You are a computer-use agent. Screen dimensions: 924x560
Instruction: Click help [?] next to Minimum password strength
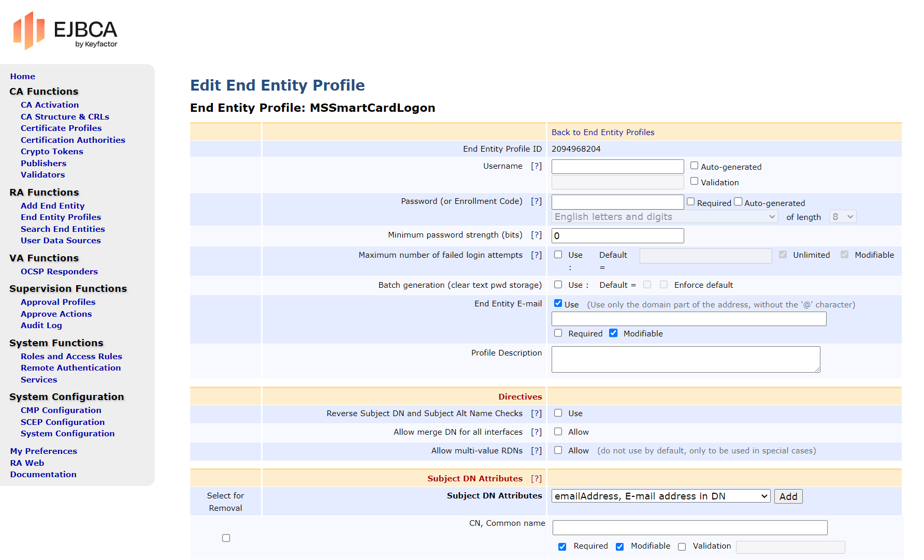[x=536, y=235]
